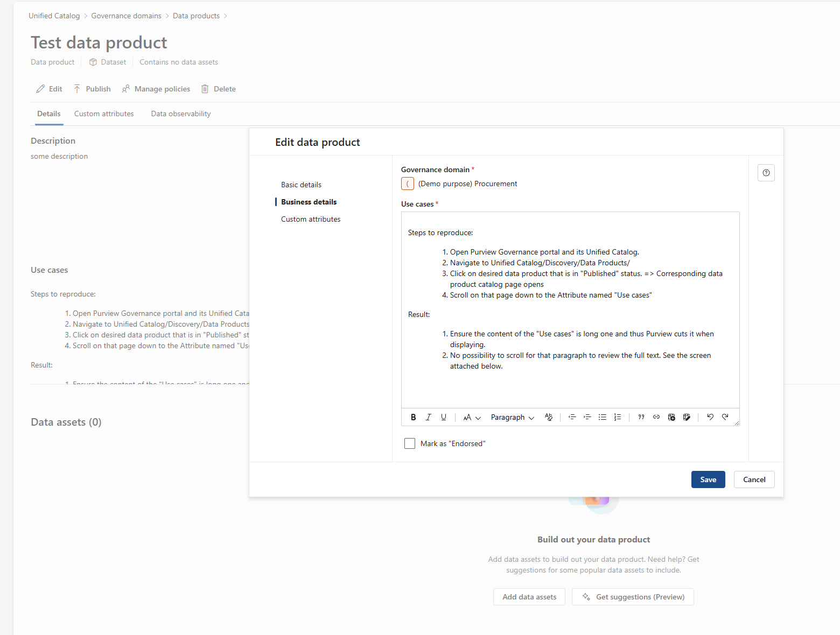Cancel the Edit data product dialog
This screenshot has height=635, width=840.
[754, 479]
